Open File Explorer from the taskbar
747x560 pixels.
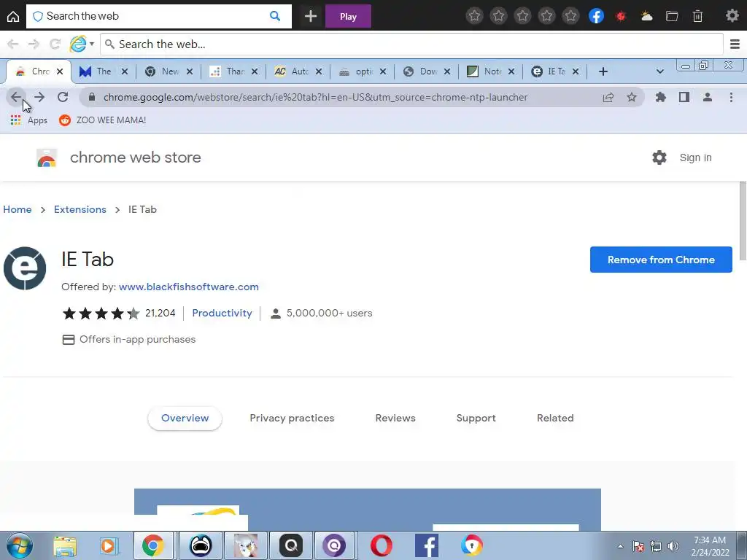[65, 545]
